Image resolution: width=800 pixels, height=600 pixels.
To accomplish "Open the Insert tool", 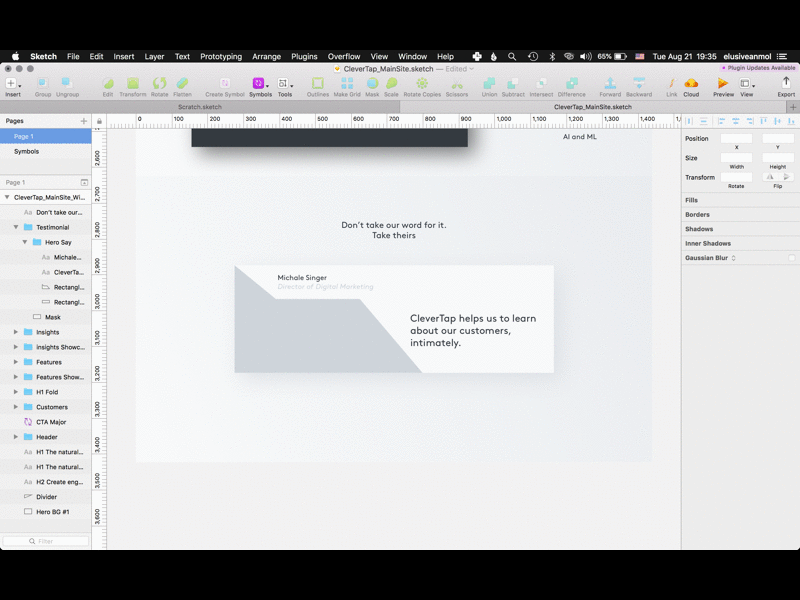I will (13, 86).
